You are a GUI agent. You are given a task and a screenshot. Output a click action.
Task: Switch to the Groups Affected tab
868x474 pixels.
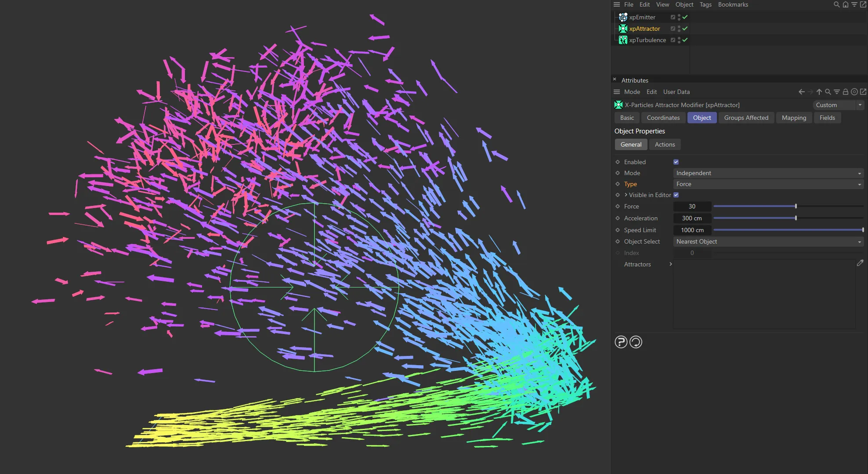[x=746, y=118]
